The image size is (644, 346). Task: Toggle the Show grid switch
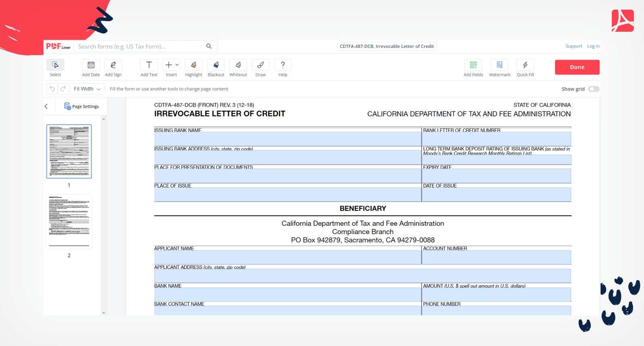coord(594,89)
